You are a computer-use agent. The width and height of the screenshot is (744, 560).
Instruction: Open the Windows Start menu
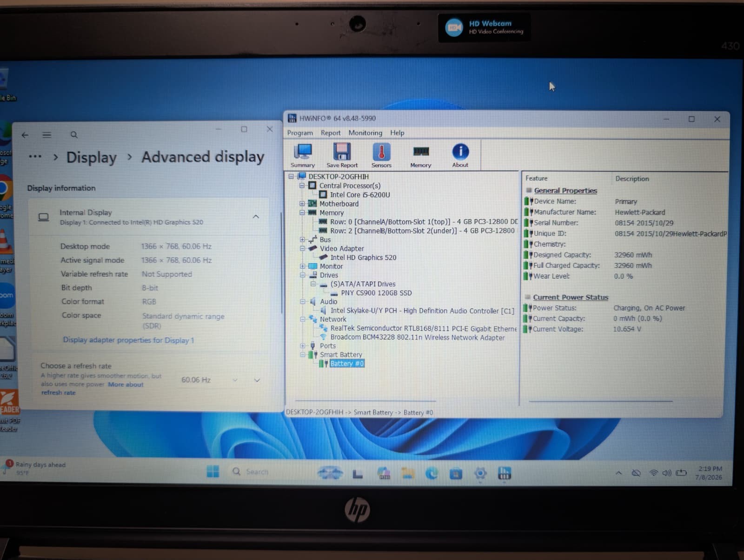pyautogui.click(x=213, y=471)
